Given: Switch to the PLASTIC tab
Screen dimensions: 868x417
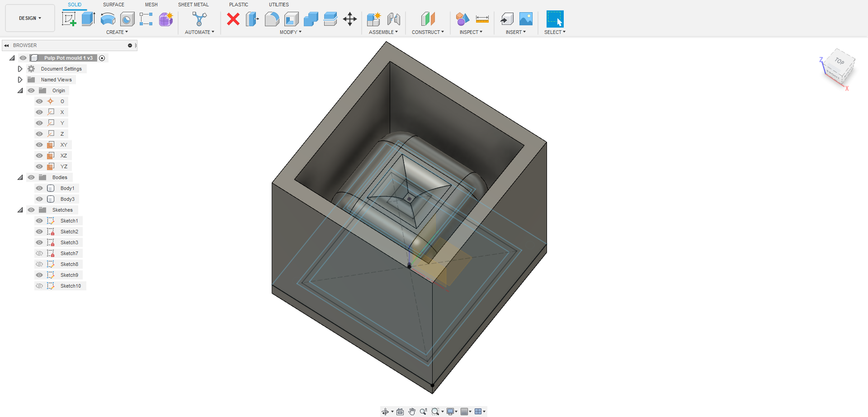Looking at the screenshot, I should (x=239, y=5).
